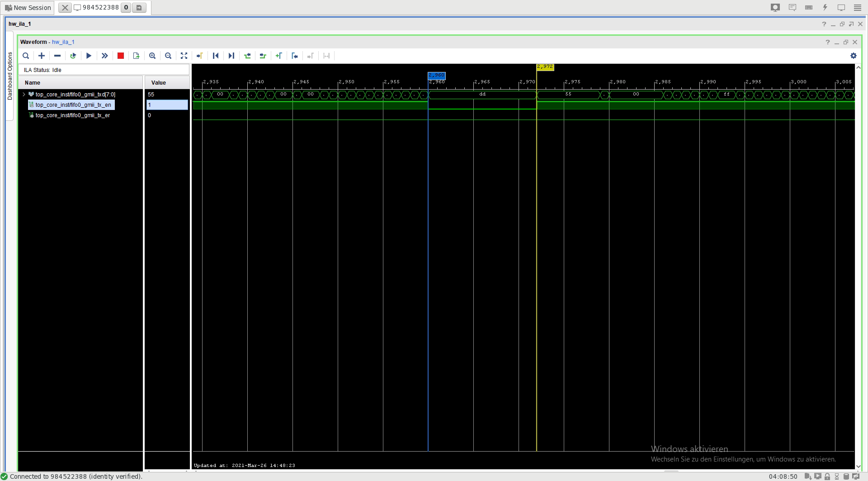Jump to the last waveform sample
Image resolution: width=868 pixels, height=481 pixels.
pos(231,56)
